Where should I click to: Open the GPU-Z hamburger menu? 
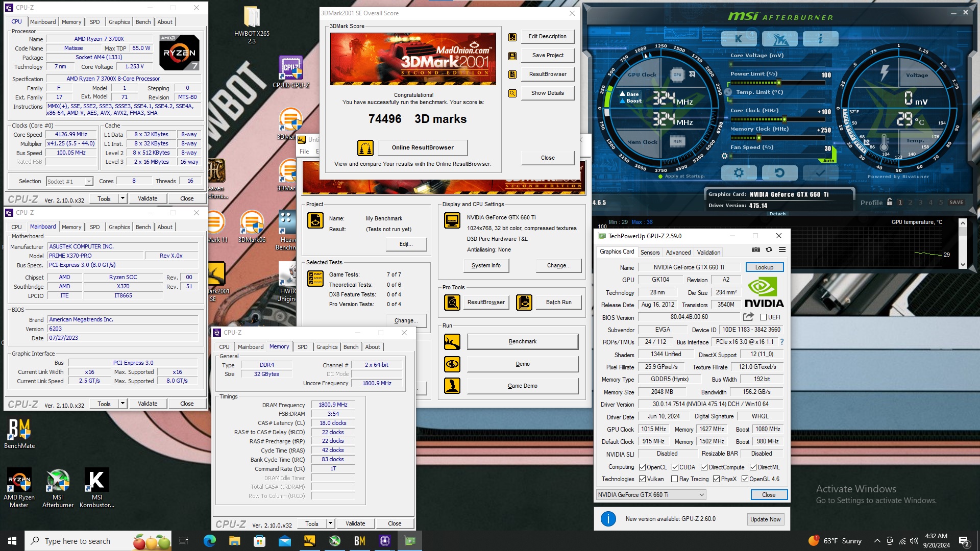click(x=782, y=249)
